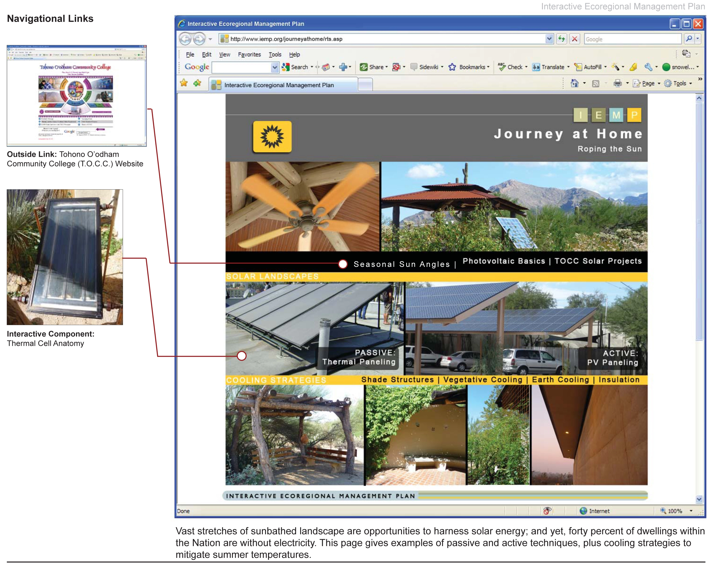Click the browser Back arrow button
Screen dimensions: 728x564
(x=185, y=39)
